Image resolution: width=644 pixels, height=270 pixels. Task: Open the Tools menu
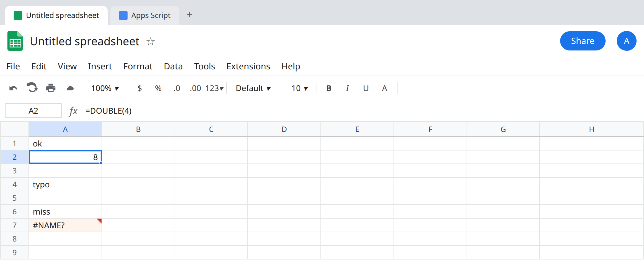click(205, 66)
